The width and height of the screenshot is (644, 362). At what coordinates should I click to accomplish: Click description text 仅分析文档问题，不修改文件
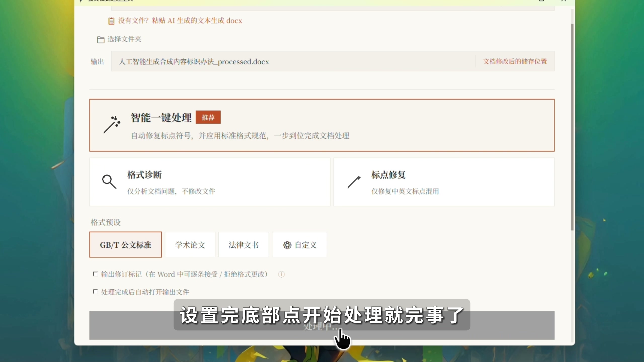tap(171, 191)
